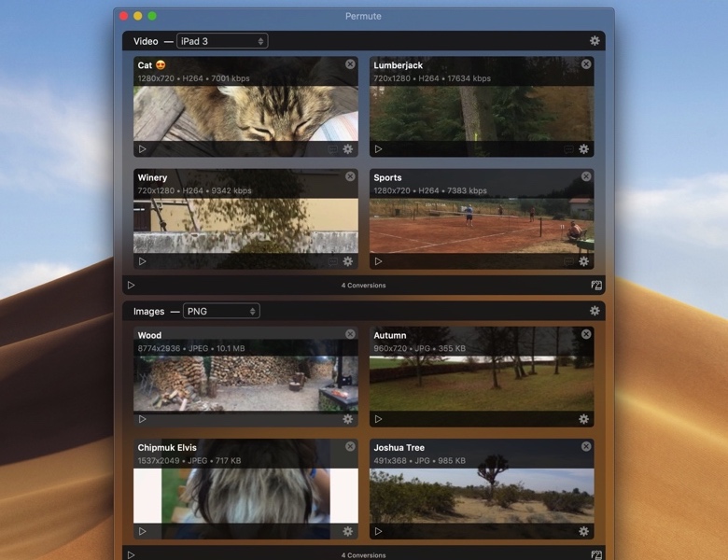Click the Sports video title

[387, 177]
